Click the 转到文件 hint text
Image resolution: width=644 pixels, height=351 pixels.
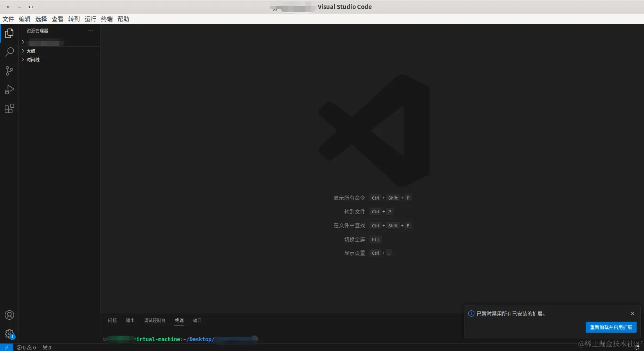[355, 212]
